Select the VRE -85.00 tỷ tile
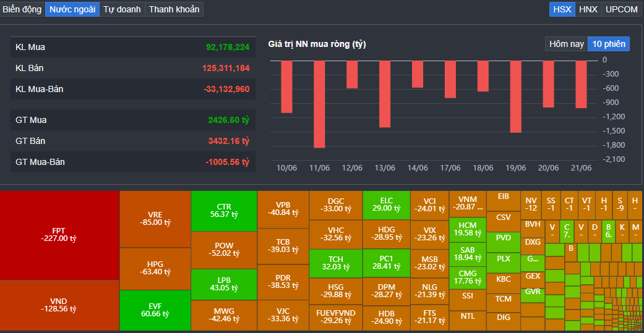This screenshot has height=333, width=644. click(x=155, y=218)
